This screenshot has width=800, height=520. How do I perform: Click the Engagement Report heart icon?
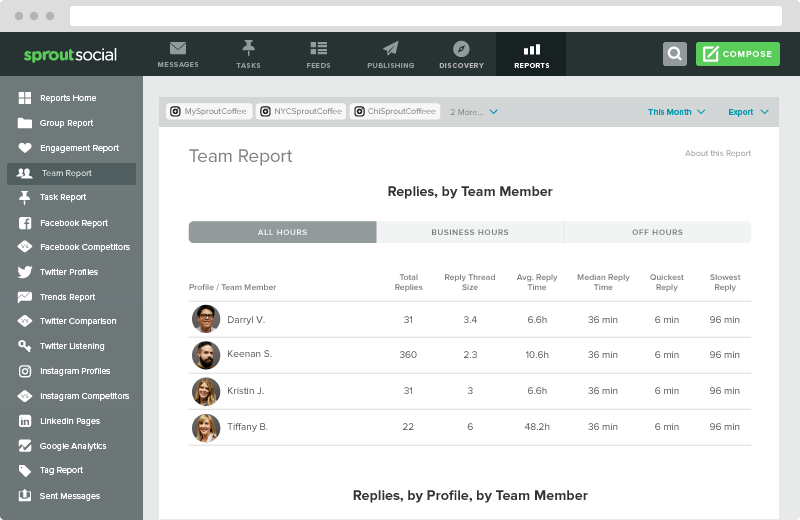click(25, 148)
